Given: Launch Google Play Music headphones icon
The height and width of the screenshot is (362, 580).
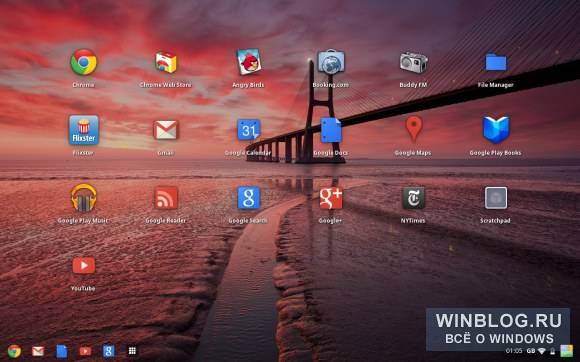Looking at the screenshot, I should tap(84, 198).
